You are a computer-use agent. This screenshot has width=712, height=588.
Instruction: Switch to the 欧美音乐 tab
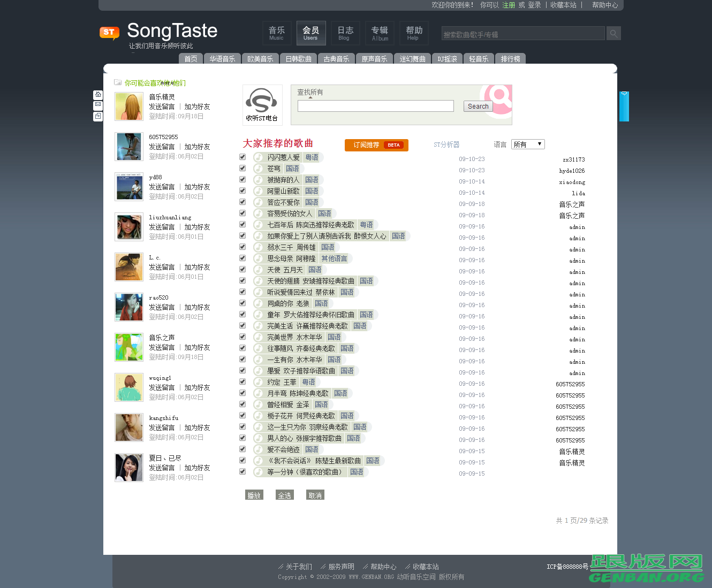pyautogui.click(x=261, y=59)
